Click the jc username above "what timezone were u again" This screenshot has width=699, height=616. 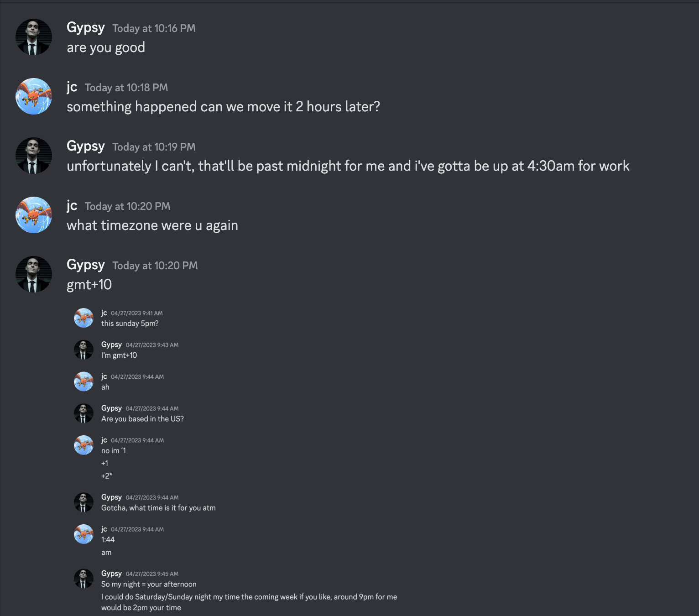click(72, 205)
